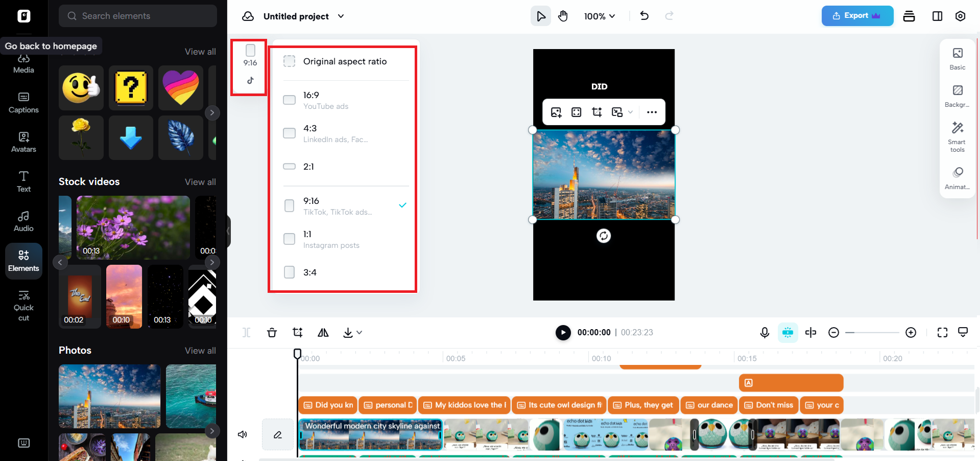The width and height of the screenshot is (980, 461).
Task: Show next stickers with right arrow
Action: pyautogui.click(x=212, y=112)
